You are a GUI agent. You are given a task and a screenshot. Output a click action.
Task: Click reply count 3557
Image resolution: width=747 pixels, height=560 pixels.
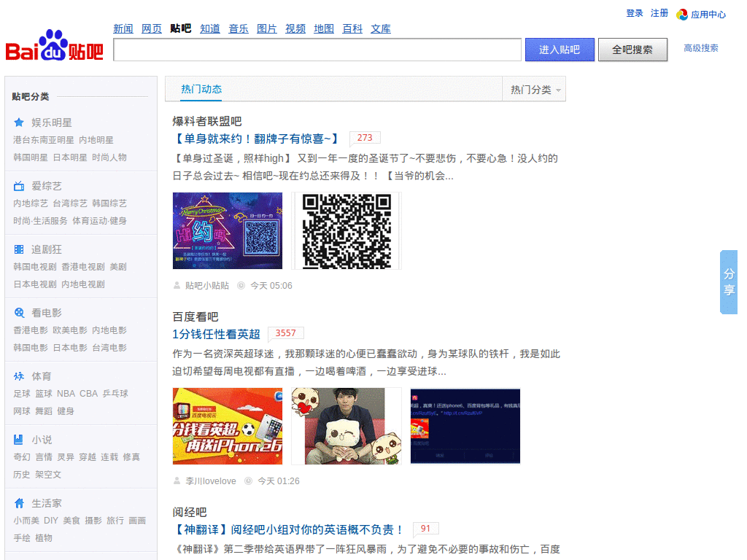(286, 333)
